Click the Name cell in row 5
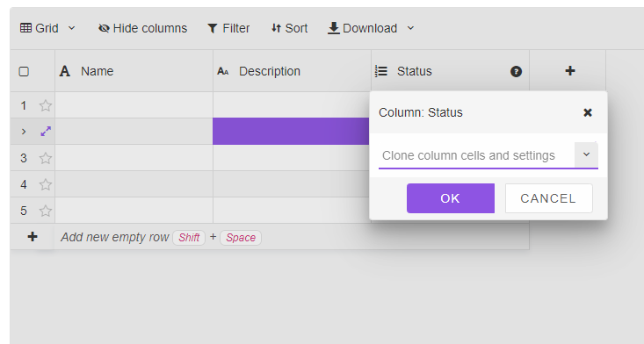Image resolution: width=644 pixels, height=344 pixels. pyautogui.click(x=134, y=211)
